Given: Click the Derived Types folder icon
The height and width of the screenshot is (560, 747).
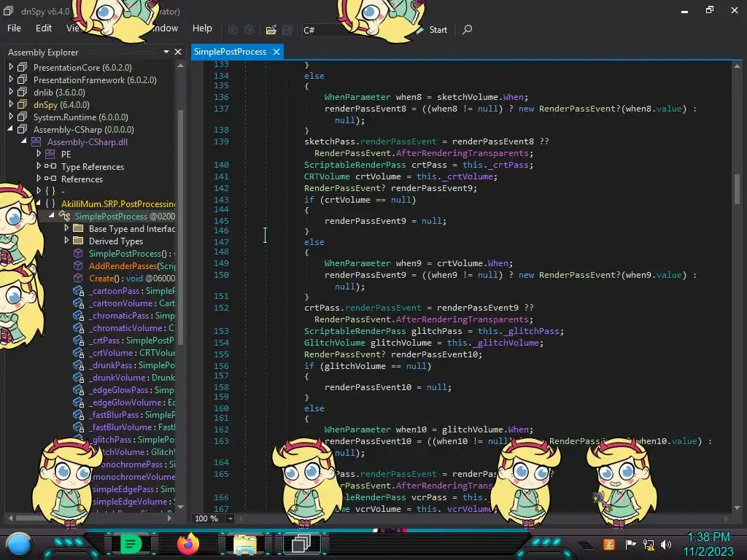Looking at the screenshot, I should point(78,241).
